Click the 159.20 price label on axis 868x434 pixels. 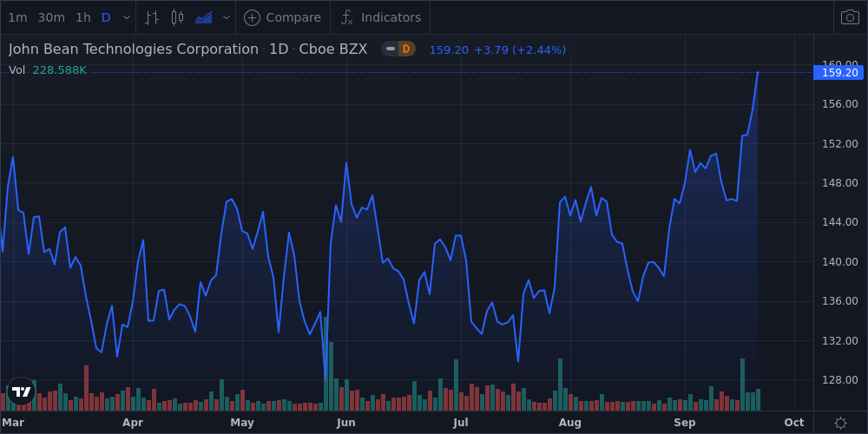pos(838,73)
